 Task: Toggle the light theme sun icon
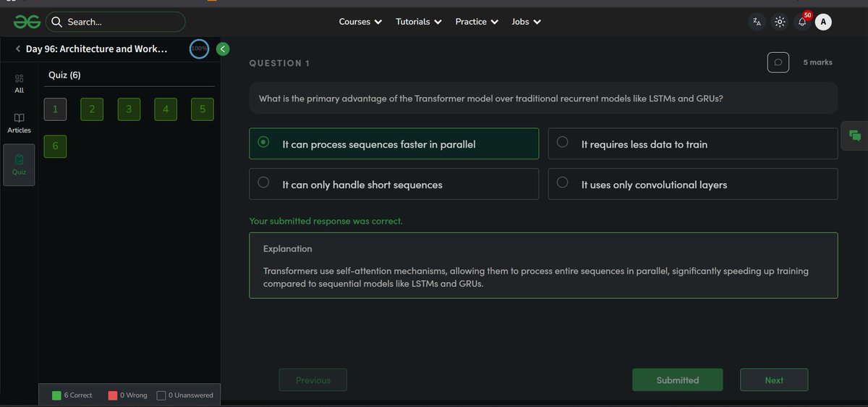[x=779, y=22]
